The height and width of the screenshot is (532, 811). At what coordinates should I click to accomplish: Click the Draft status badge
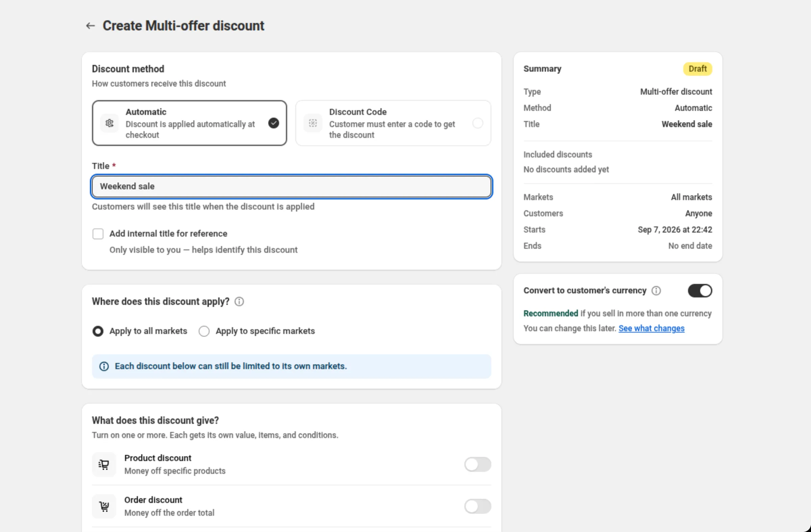click(x=697, y=69)
